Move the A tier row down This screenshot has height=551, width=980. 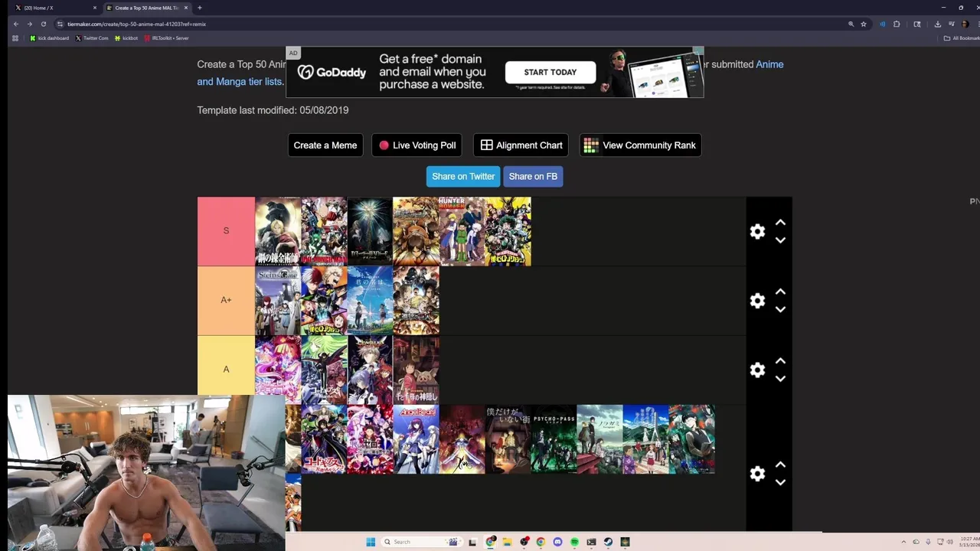click(x=780, y=379)
